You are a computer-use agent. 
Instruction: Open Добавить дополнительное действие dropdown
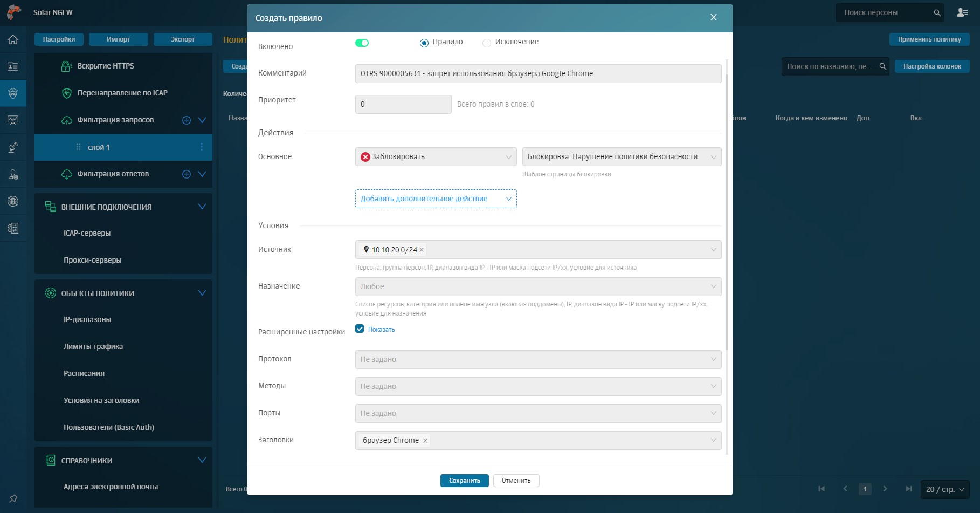pyautogui.click(x=436, y=199)
